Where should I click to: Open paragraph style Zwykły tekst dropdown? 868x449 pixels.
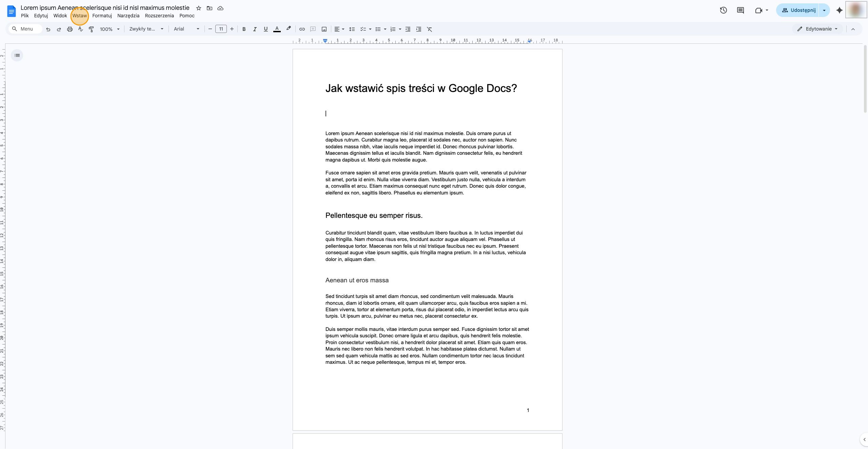coord(146,29)
